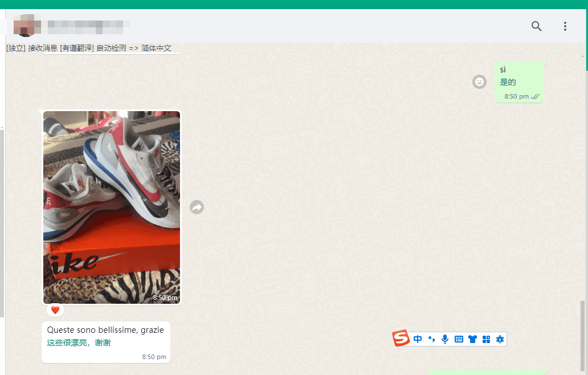Click the contact profile picture

(24, 26)
